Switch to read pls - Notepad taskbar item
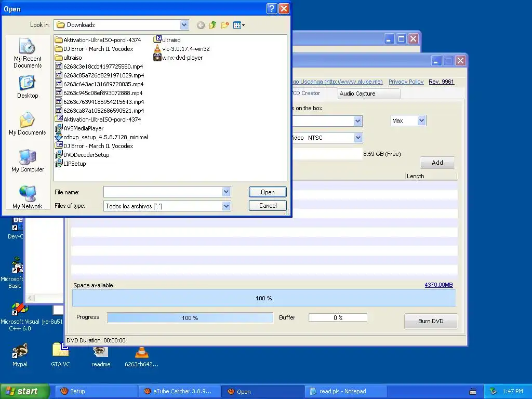Viewport: 532px width, 399px height. 345,391
